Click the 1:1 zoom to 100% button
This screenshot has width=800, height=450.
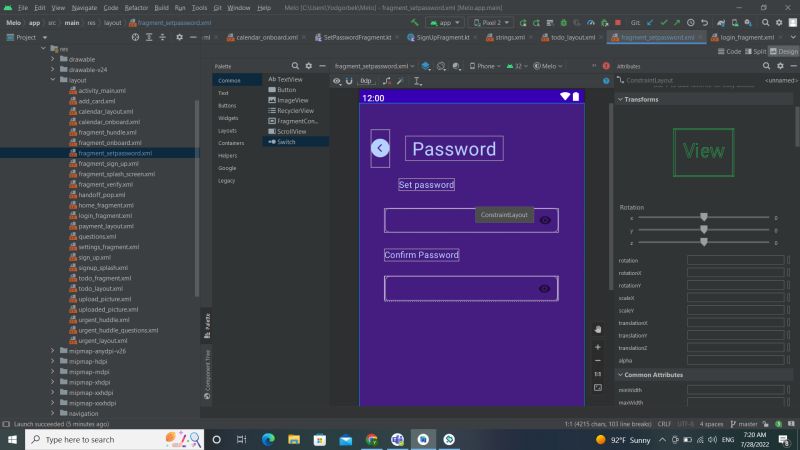pyautogui.click(x=598, y=374)
